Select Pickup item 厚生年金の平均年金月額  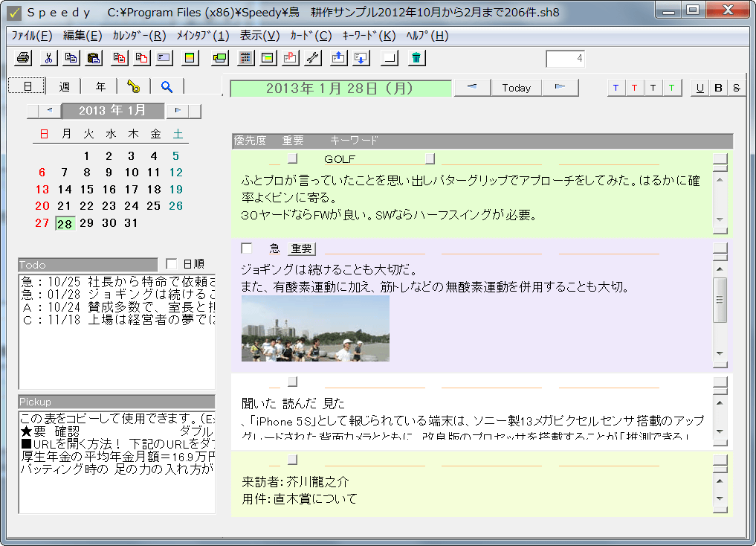[x=117, y=456]
